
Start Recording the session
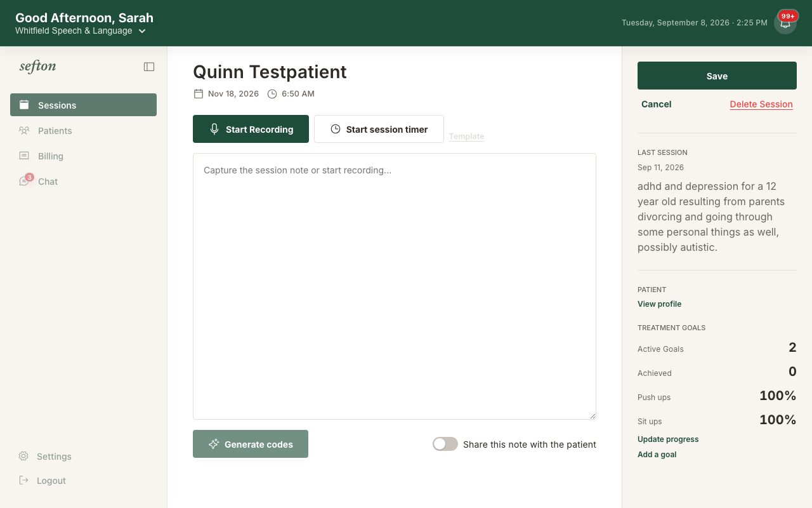click(251, 129)
